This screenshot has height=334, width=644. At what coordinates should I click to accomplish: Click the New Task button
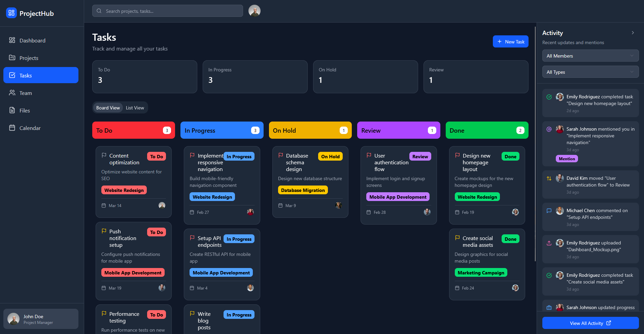tap(510, 42)
